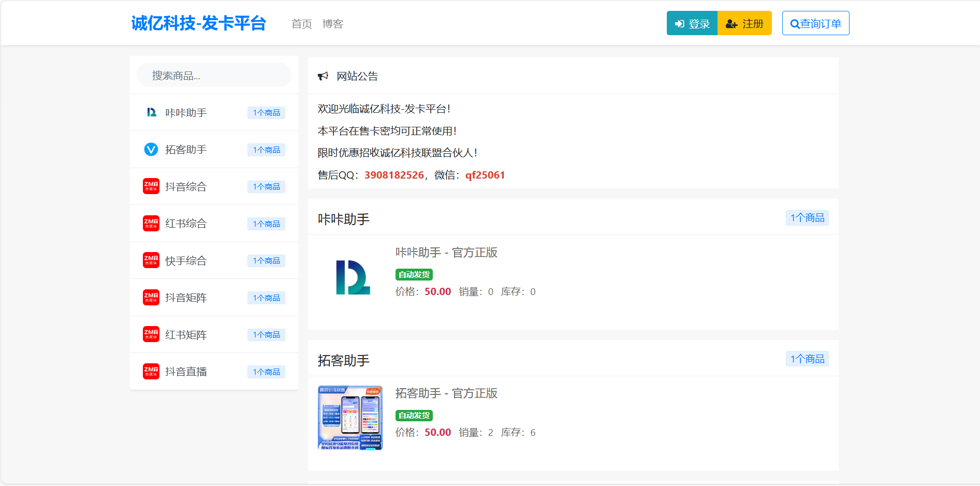Image resolution: width=980 pixels, height=486 pixels.
Task: Select 抖音直播 category in sidebar
Action: pos(214,372)
